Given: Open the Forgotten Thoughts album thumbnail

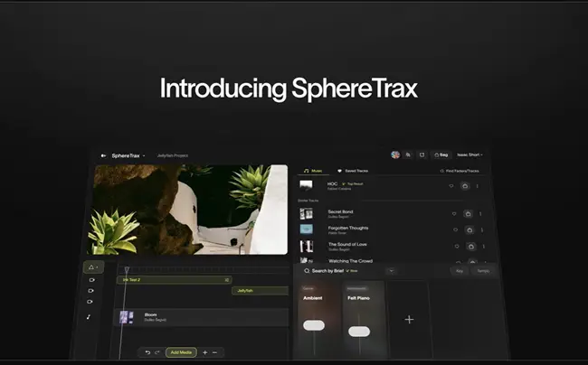Looking at the screenshot, I should click(307, 229).
